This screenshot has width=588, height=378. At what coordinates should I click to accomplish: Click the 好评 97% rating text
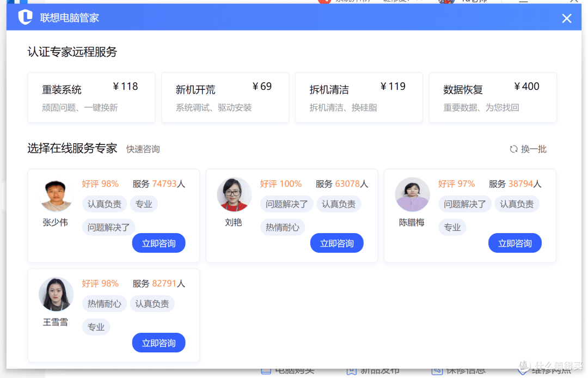(x=456, y=184)
